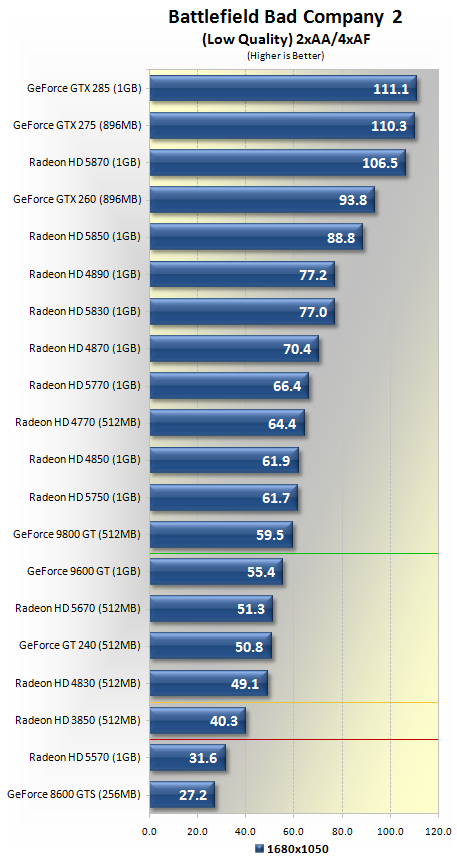Viewport: 457px width, 863px height.
Task: Click the subtitle (Low Quality) 2xAA/4xAF
Action: [285, 40]
